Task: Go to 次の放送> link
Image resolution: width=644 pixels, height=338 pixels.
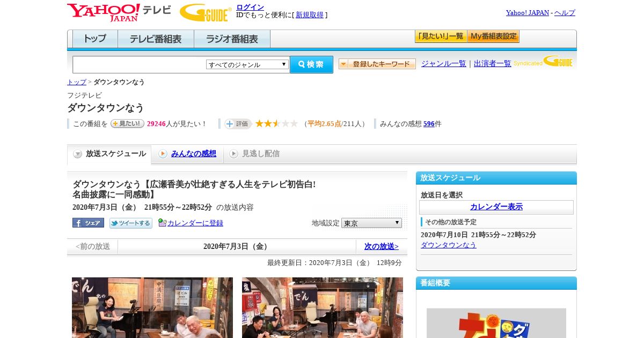Action: tap(382, 247)
